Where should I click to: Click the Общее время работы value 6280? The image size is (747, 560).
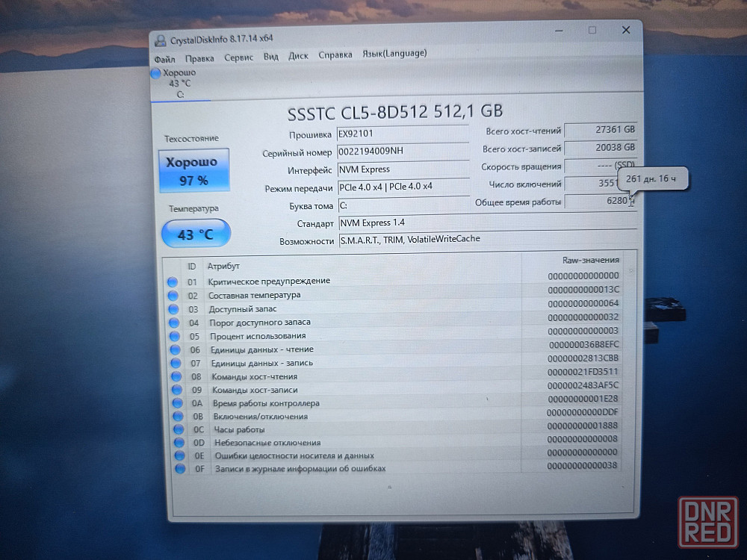click(601, 201)
